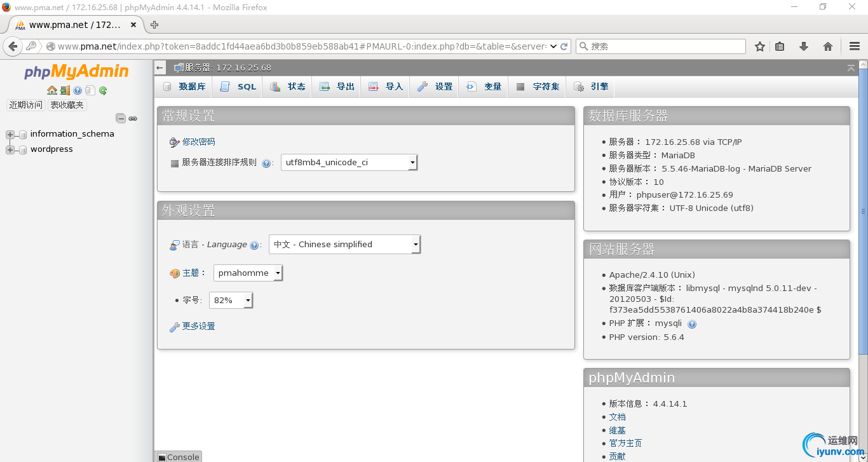Bookmark this page with the star icon

[x=760, y=46]
